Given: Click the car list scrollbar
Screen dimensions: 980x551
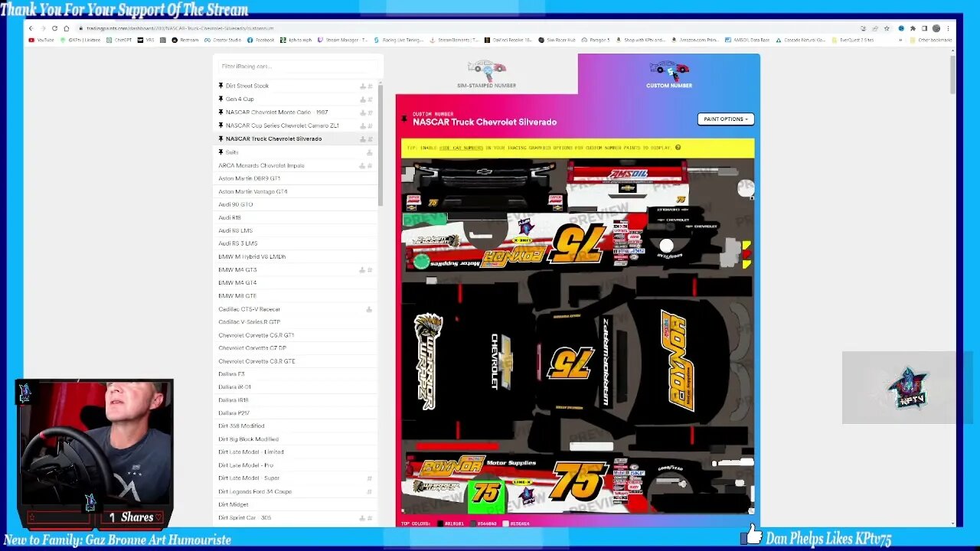Looking at the screenshot, I should tap(381, 145).
